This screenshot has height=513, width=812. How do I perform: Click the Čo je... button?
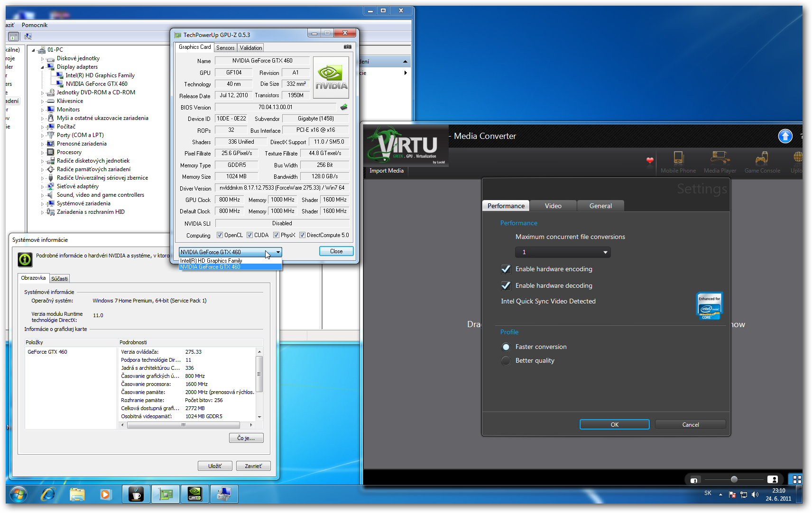(246, 438)
